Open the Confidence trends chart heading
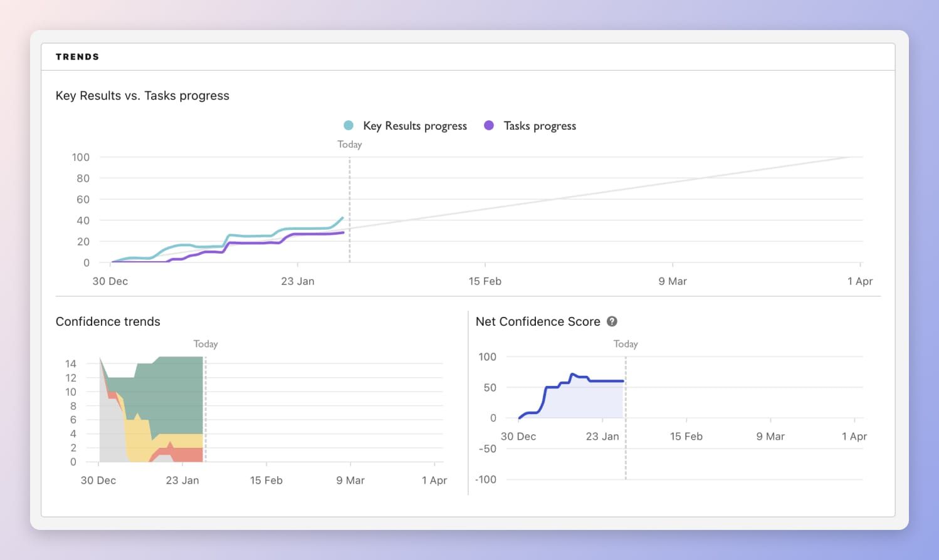939x560 pixels. point(107,321)
